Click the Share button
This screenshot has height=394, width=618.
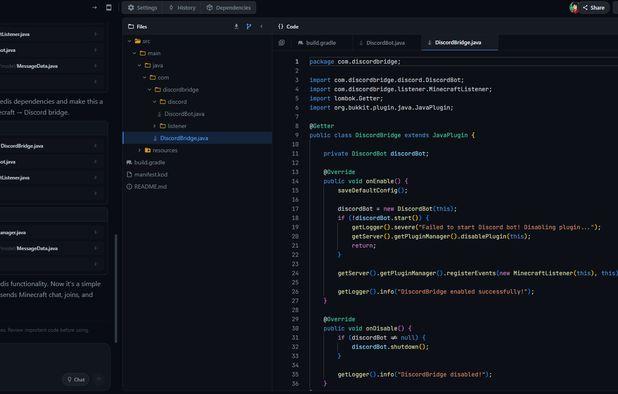[x=594, y=7]
